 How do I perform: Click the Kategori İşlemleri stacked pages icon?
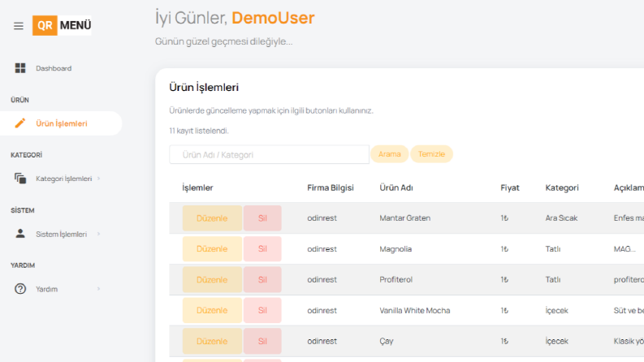[x=20, y=179]
